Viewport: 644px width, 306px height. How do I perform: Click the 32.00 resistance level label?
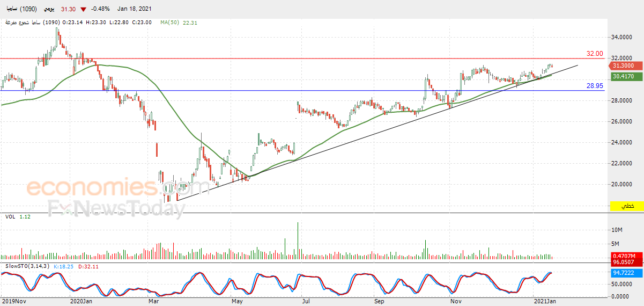point(595,54)
